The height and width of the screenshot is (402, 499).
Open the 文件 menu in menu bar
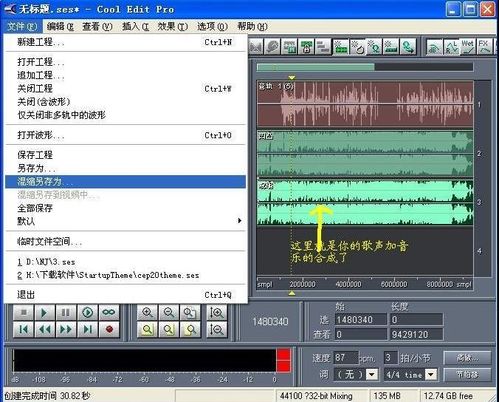[x=22, y=26]
